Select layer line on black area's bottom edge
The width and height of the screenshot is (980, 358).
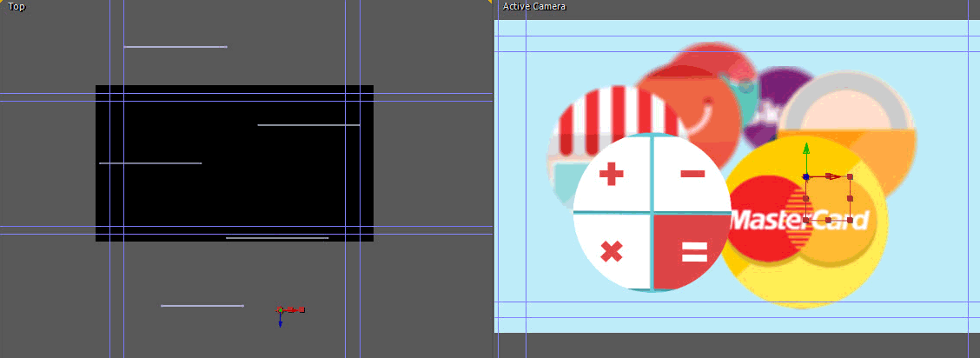click(277, 237)
